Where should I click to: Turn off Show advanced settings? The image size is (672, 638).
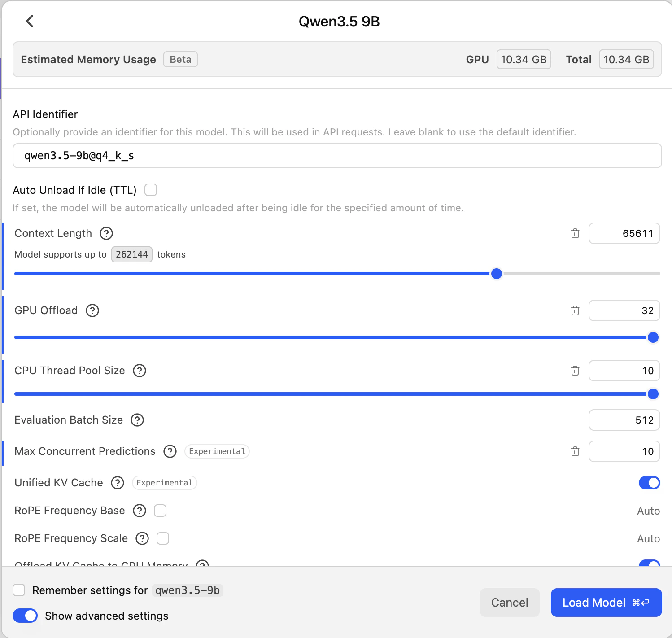[25, 616]
